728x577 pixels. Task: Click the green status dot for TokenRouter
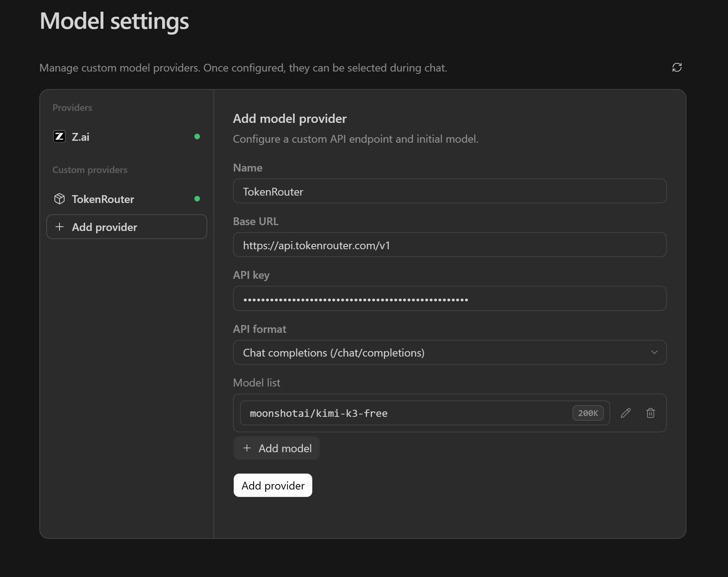197,199
